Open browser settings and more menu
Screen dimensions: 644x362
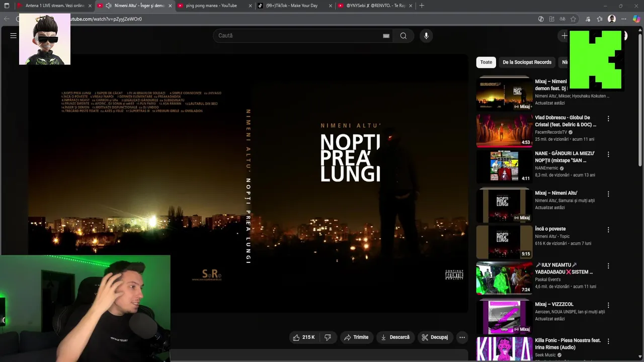pyautogui.click(x=624, y=19)
